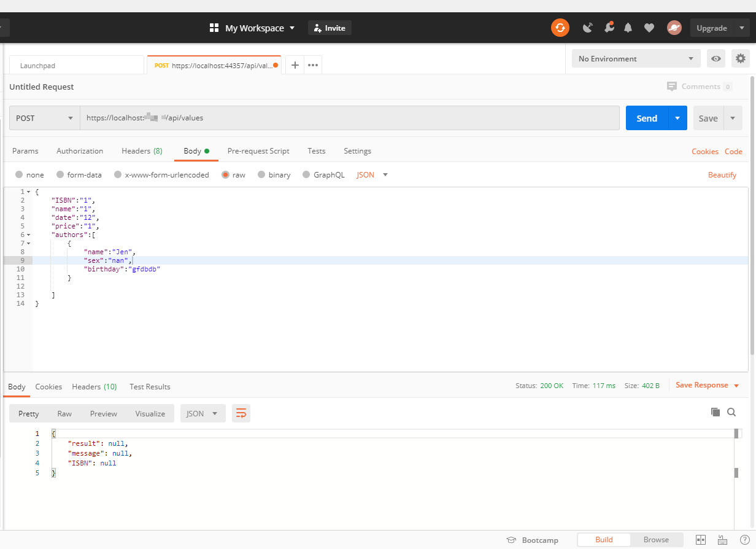Open the Params tab
Screen dimensions: 756x549
pos(25,150)
